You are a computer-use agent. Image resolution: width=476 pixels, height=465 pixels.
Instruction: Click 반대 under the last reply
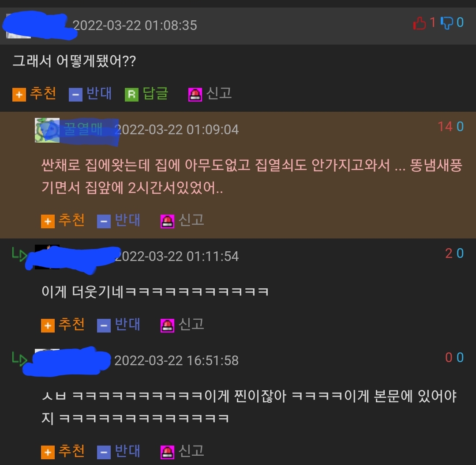point(127,451)
